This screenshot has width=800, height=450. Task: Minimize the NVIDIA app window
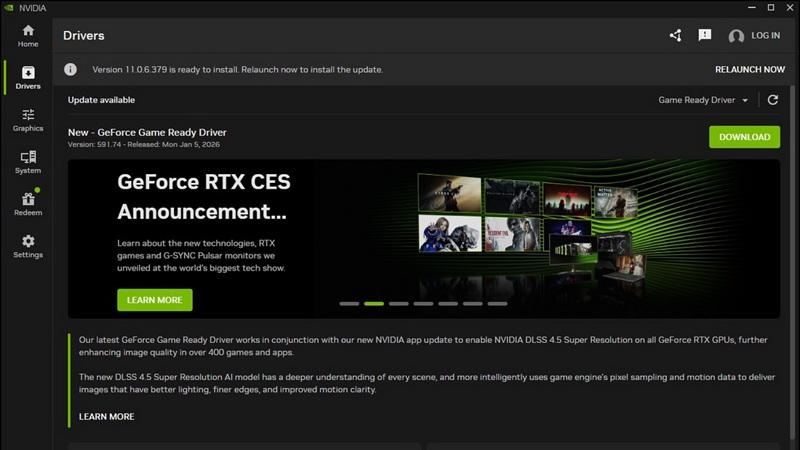coord(752,8)
